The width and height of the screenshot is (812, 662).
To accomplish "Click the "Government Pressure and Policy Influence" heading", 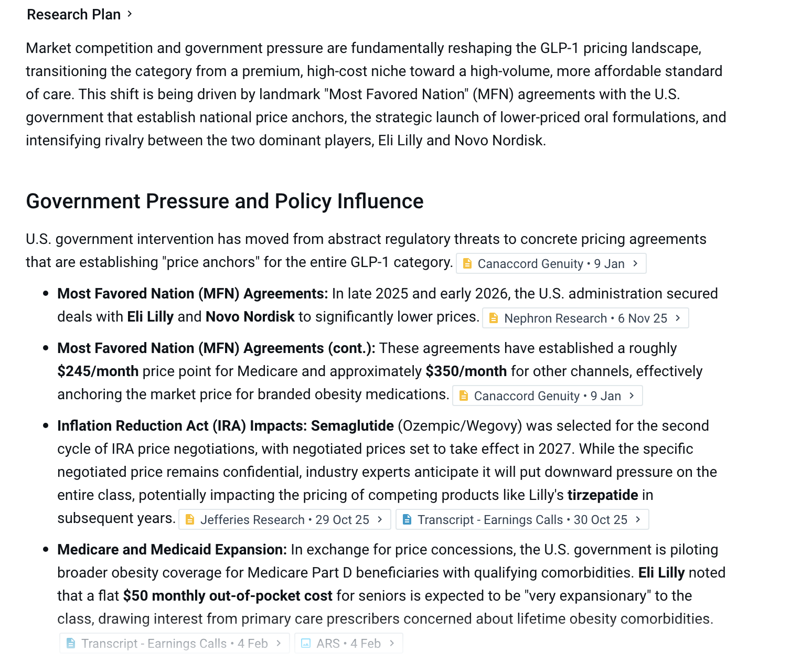I will [225, 201].
